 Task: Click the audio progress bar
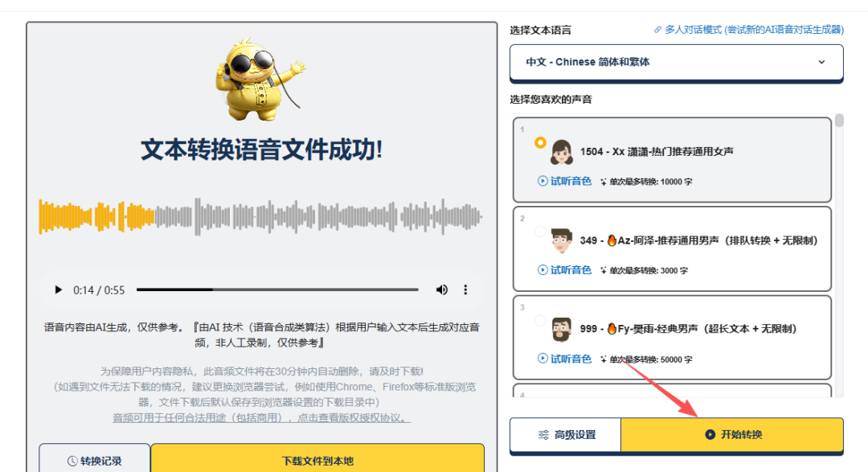coord(277,289)
